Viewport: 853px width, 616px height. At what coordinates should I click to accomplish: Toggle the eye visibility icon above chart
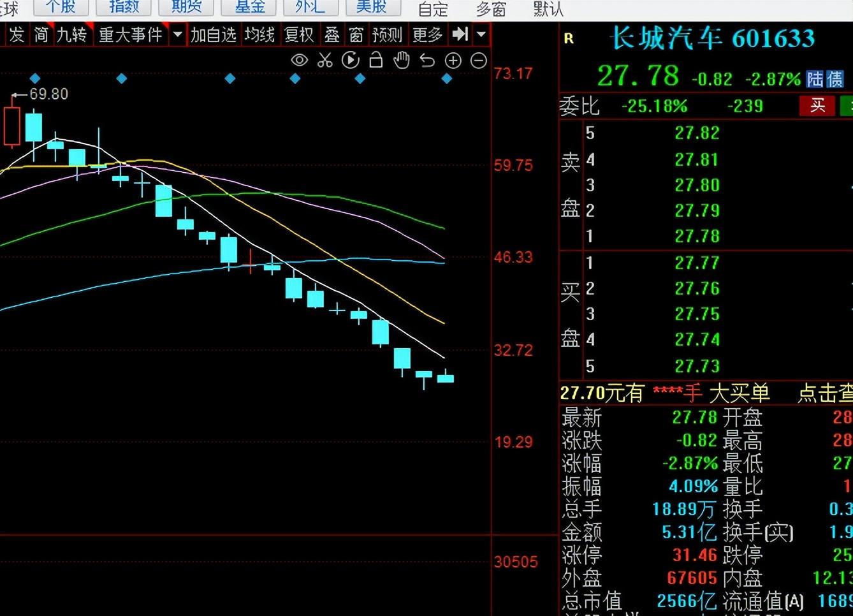point(300,61)
